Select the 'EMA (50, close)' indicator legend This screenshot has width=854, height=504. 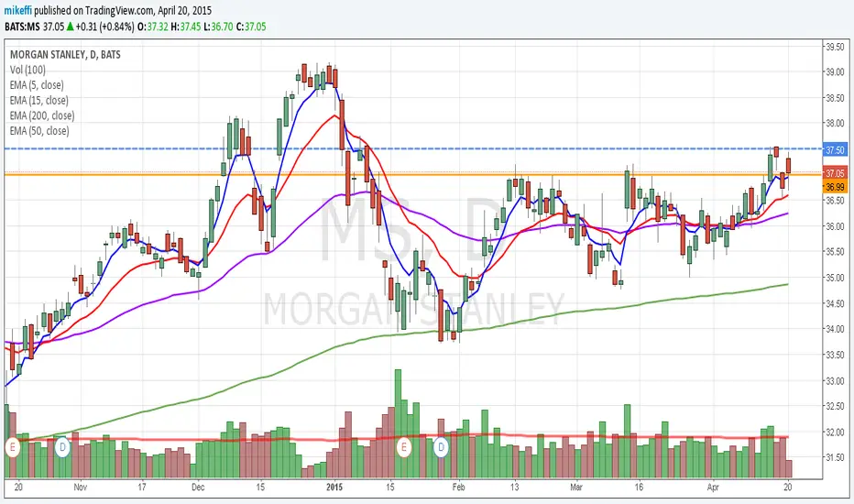click(x=39, y=131)
